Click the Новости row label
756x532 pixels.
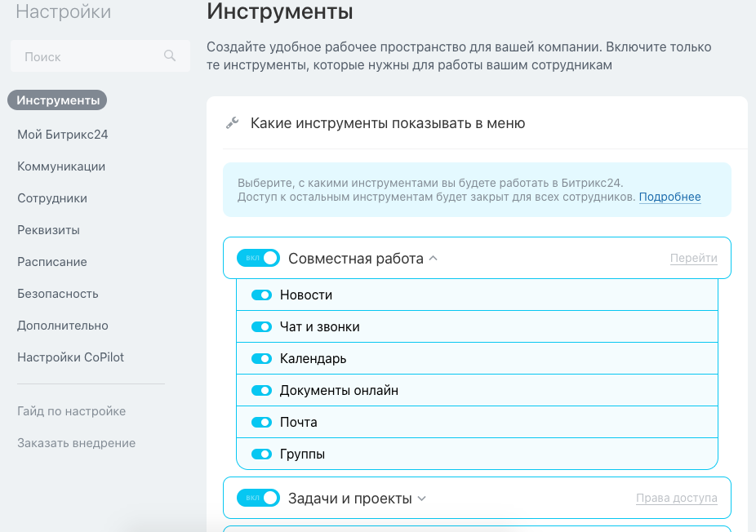coord(306,295)
